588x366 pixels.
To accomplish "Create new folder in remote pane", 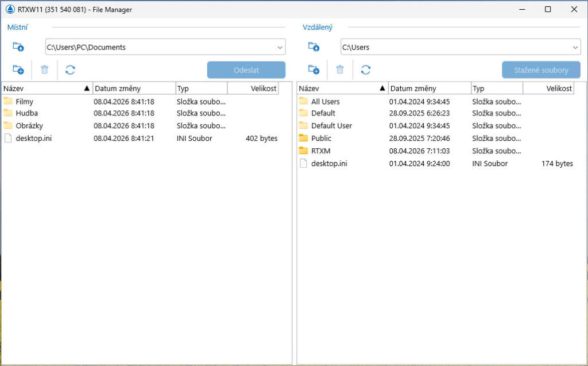I will coord(314,70).
